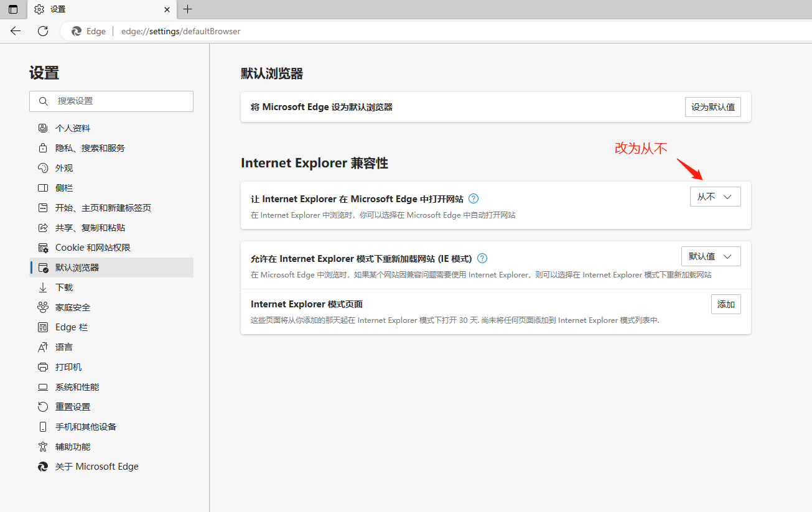Screen dimensions: 812x512
Task: Open 下载 settings section
Action: point(111,287)
